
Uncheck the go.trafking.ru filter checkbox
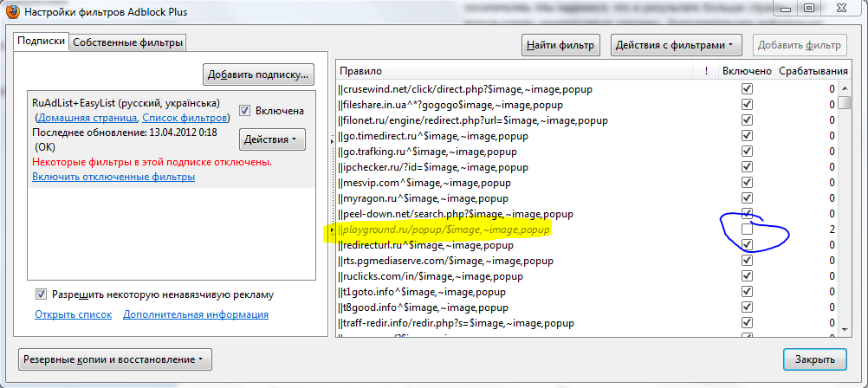click(748, 151)
